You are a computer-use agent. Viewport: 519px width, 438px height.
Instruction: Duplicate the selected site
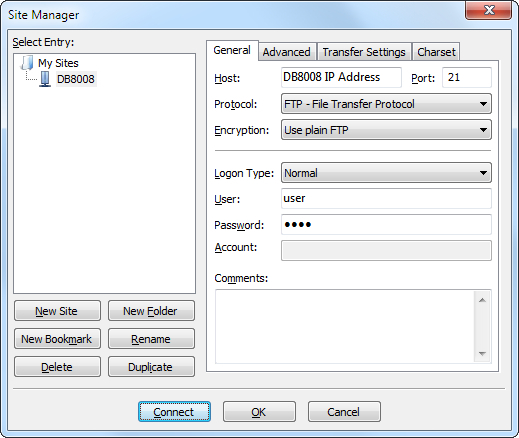point(151,367)
